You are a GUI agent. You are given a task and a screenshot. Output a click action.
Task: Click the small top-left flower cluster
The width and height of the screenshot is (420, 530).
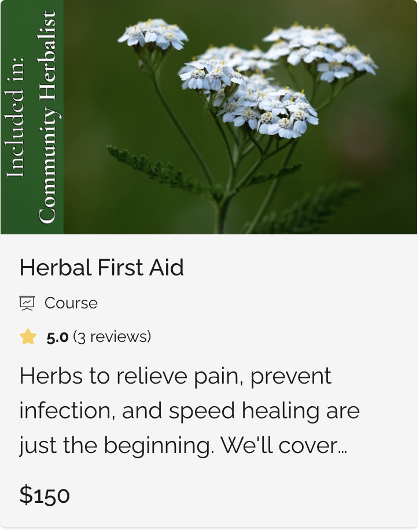point(153,35)
